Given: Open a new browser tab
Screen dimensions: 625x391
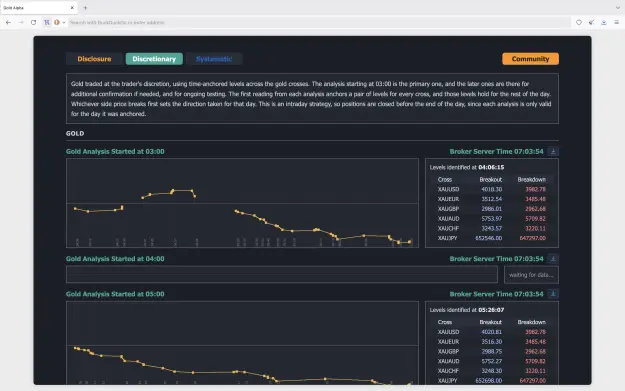Looking at the screenshot, I should coord(85,8).
